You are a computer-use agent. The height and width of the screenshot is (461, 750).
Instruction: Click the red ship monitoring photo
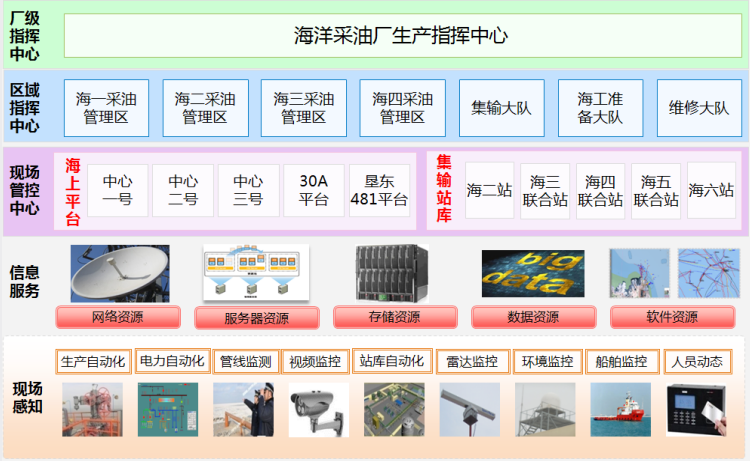(620, 410)
